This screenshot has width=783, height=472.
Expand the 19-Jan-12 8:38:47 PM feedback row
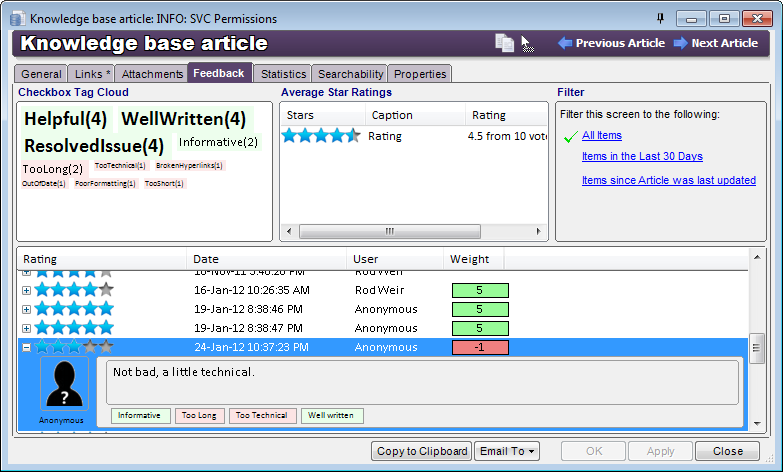[26, 328]
